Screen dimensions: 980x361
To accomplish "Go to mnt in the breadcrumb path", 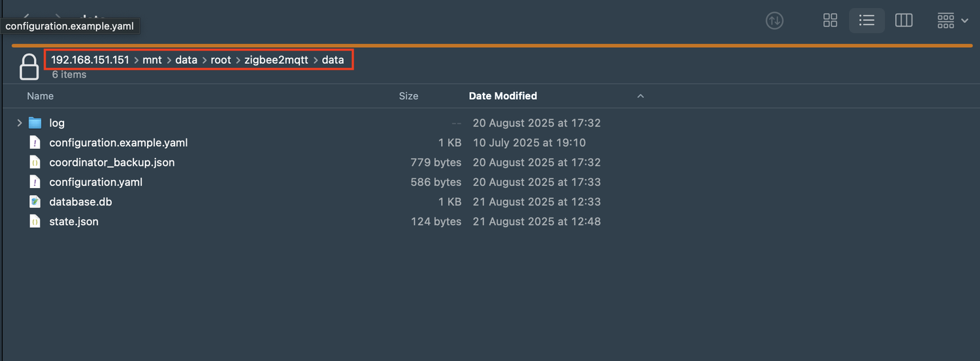I will (x=152, y=60).
